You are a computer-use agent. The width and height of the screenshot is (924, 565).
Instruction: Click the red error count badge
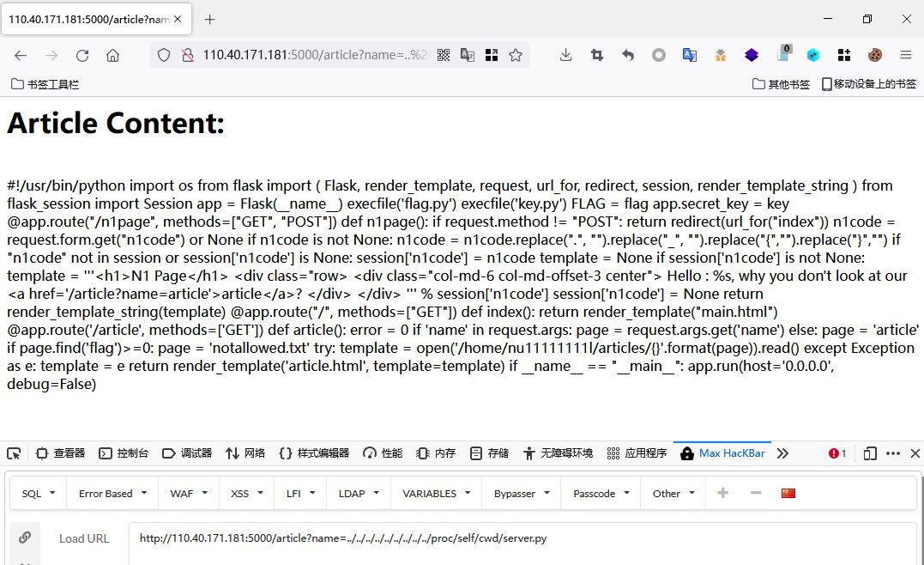837,453
